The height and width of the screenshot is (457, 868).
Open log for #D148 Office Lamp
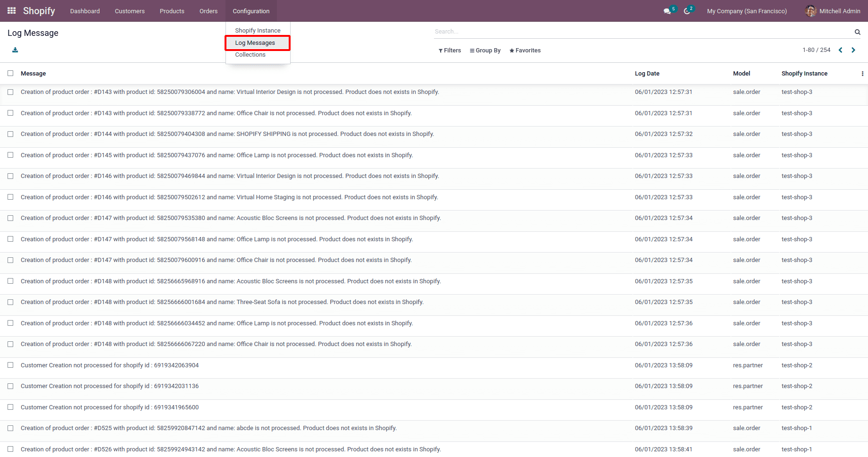tap(217, 323)
